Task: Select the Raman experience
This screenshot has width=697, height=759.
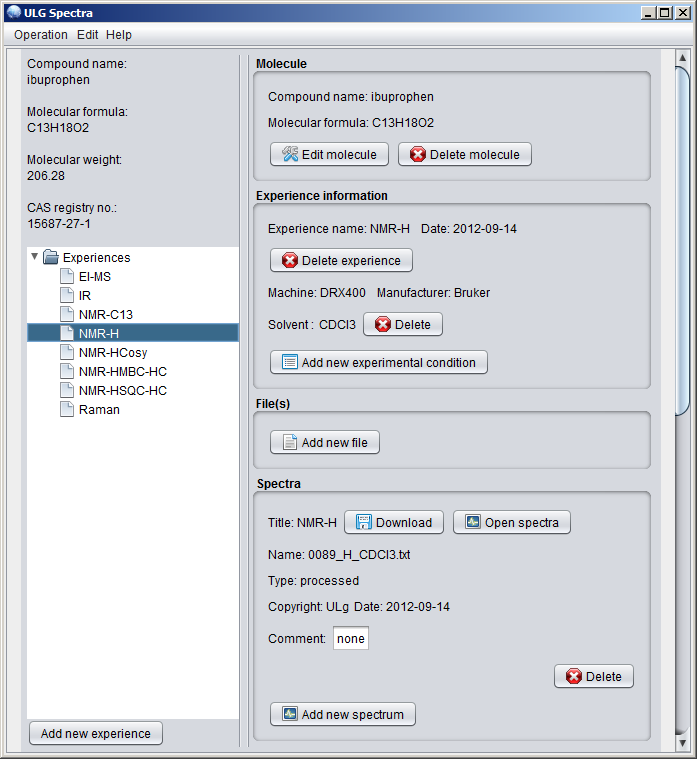Action: pyautogui.click(x=99, y=410)
